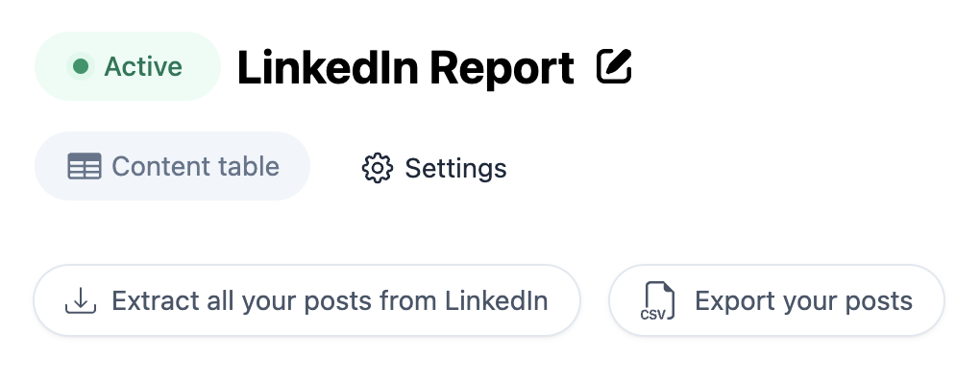Click the download arrow icon on Extract button
The height and width of the screenshot is (380, 980).
(x=81, y=300)
